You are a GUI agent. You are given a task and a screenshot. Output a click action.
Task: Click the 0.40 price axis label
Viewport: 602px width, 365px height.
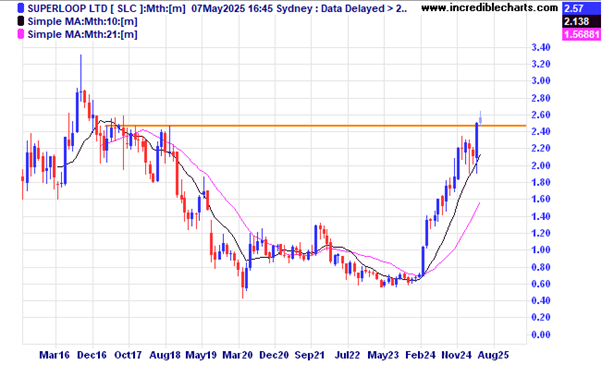click(x=541, y=301)
